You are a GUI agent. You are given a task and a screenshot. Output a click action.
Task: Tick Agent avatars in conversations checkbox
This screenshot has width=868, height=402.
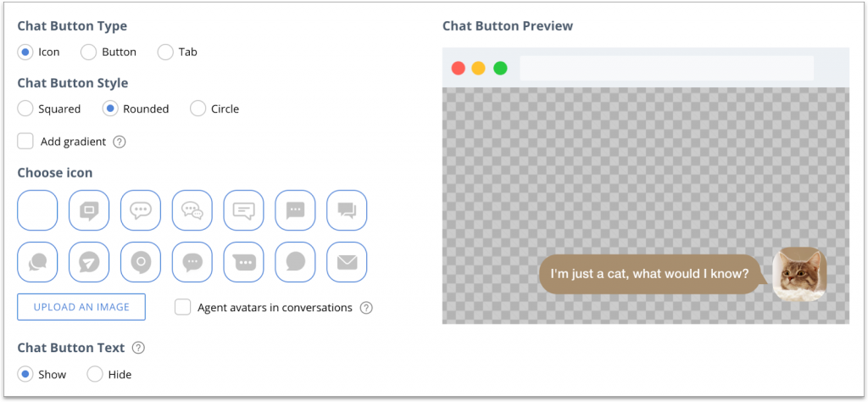point(183,307)
